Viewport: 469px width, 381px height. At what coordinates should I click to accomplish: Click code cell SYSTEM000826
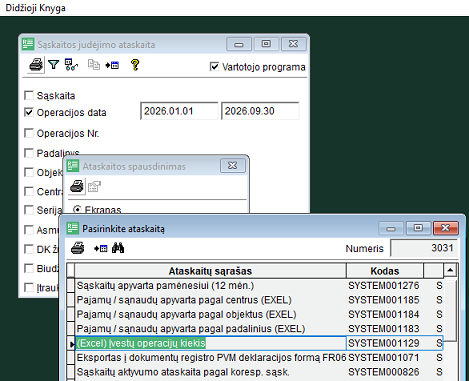pos(385,372)
